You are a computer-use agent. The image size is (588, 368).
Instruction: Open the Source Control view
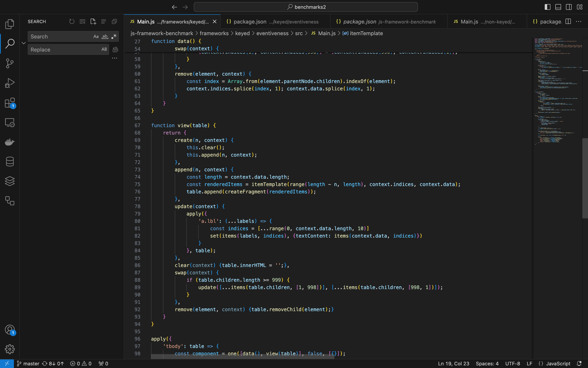click(x=10, y=63)
